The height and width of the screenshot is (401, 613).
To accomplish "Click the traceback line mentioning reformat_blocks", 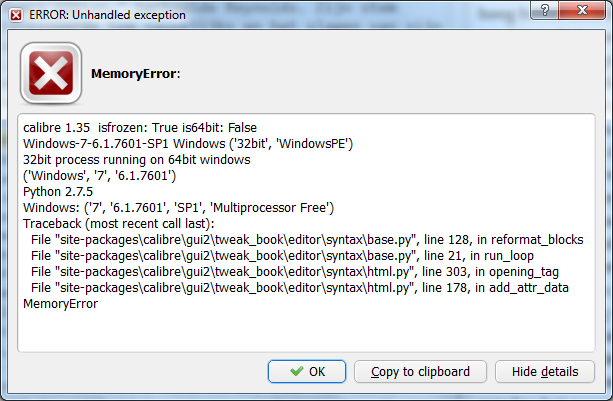I will point(307,240).
